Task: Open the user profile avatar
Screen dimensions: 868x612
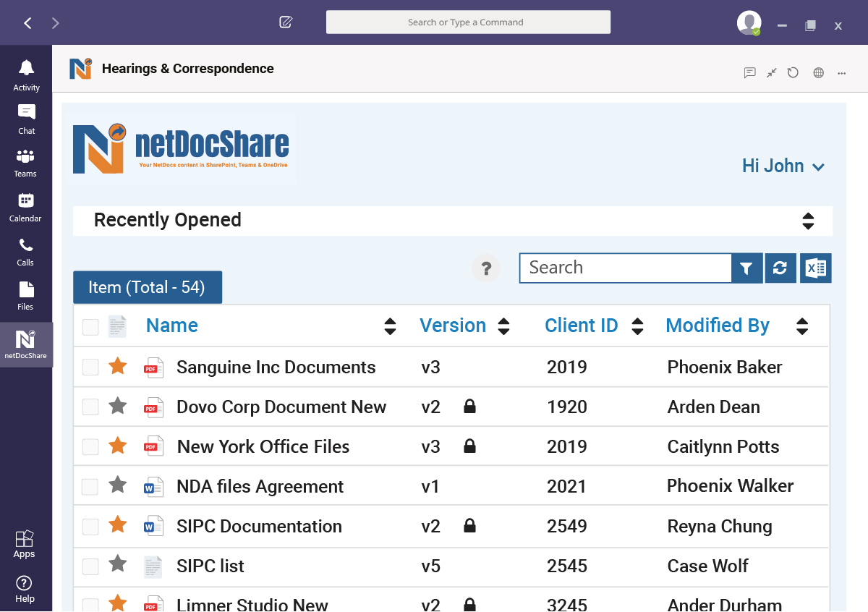Action: tap(749, 22)
